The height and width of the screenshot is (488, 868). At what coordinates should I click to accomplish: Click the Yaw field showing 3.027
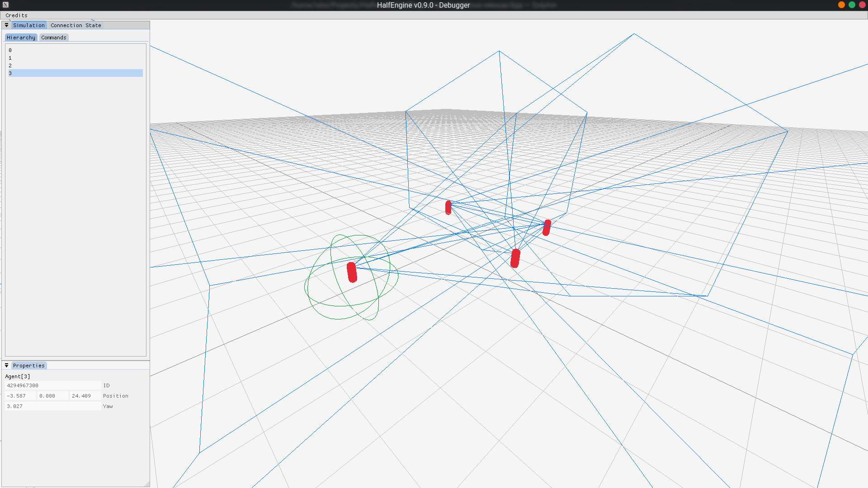pos(53,406)
